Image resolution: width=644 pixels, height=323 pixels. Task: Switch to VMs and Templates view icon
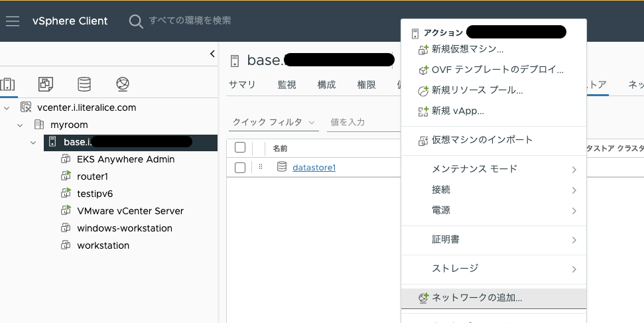click(46, 84)
